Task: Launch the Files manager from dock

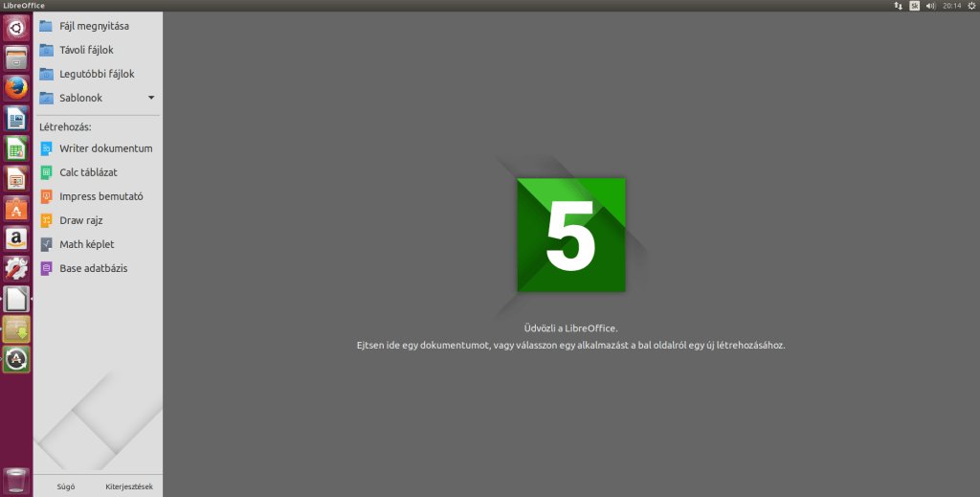Action: (x=16, y=58)
